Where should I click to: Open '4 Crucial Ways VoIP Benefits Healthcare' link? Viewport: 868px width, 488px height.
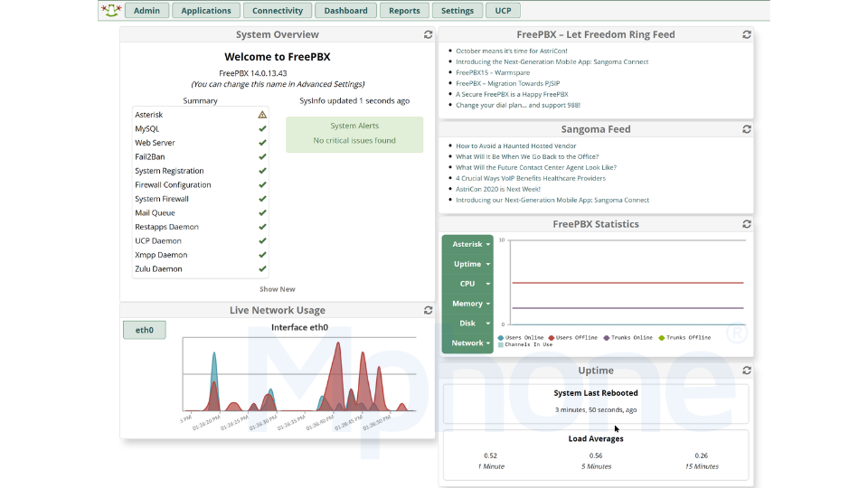[x=531, y=178]
